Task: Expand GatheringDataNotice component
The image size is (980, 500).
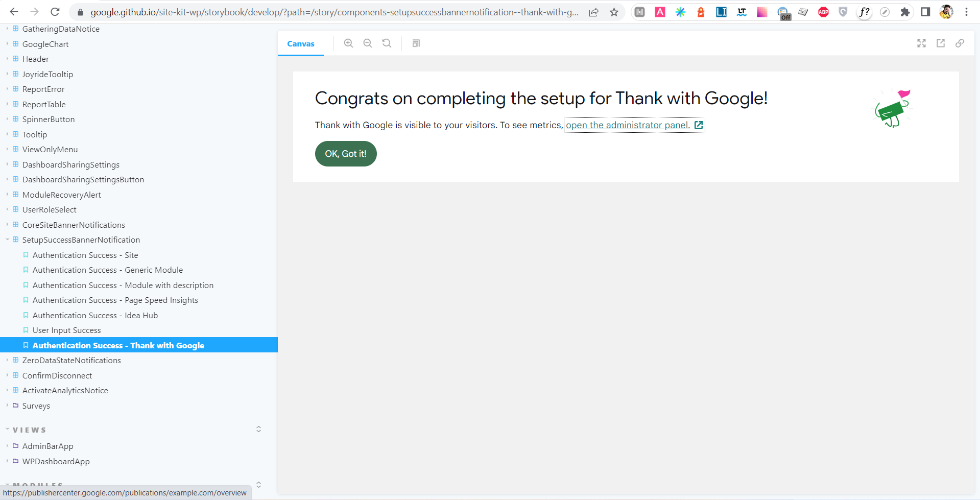Action: click(x=7, y=29)
